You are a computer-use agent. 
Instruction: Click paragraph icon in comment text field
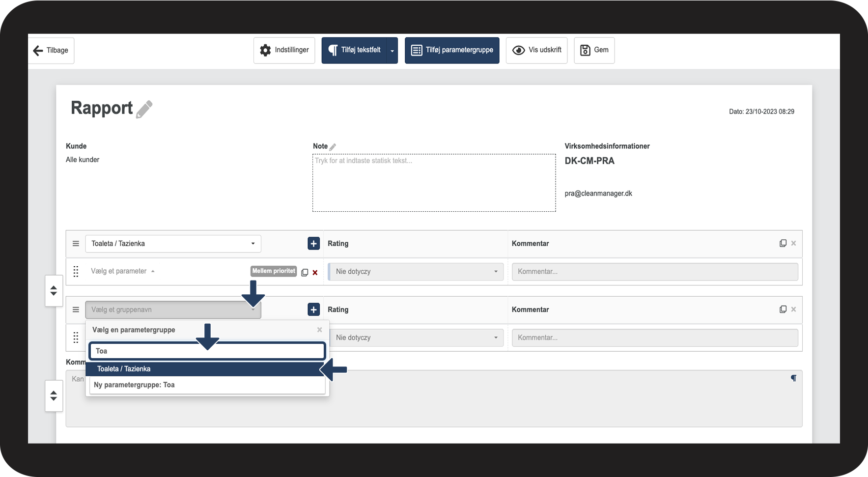(x=793, y=378)
